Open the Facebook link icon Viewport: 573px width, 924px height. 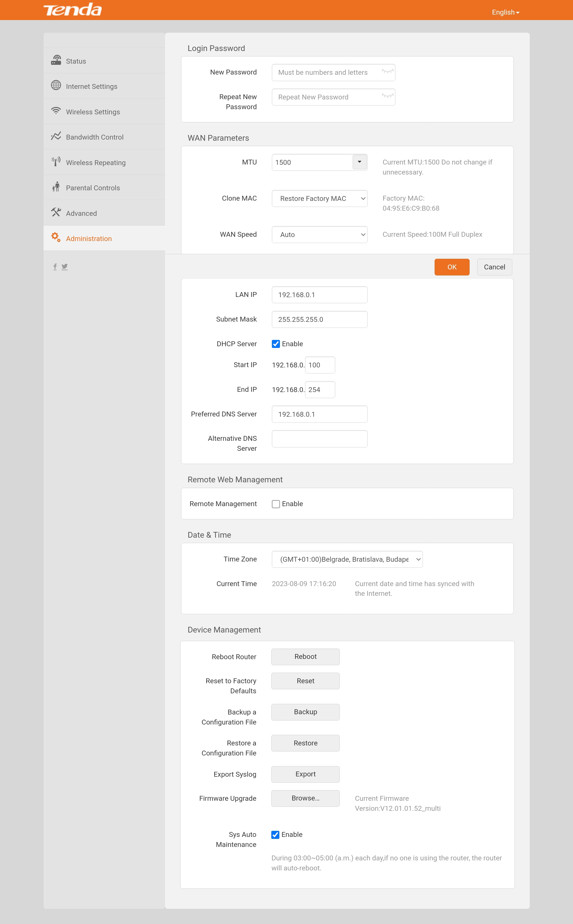[55, 267]
